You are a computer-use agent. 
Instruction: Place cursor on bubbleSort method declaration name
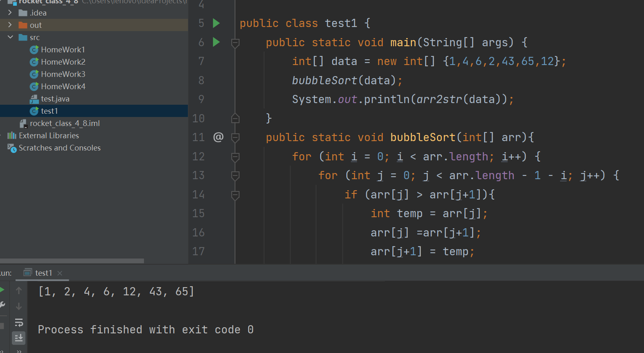coord(423,137)
